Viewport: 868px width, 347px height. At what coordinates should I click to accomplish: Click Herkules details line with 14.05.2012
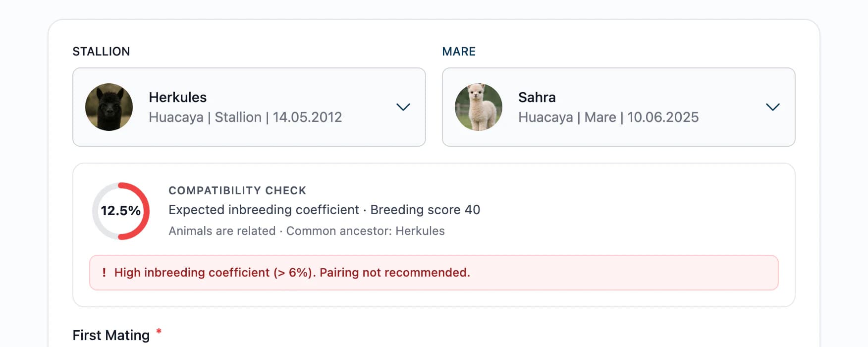click(x=245, y=117)
